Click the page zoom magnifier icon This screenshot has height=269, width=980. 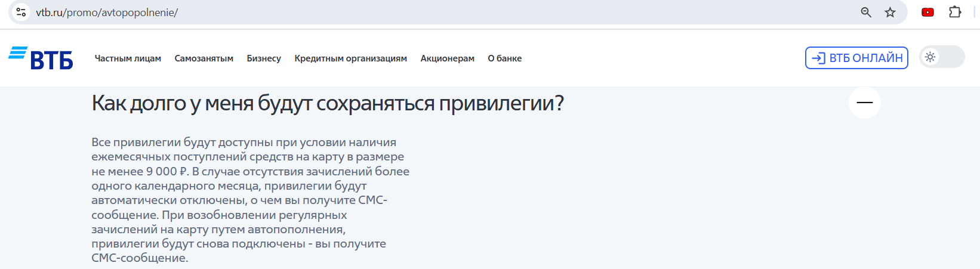pos(866,12)
